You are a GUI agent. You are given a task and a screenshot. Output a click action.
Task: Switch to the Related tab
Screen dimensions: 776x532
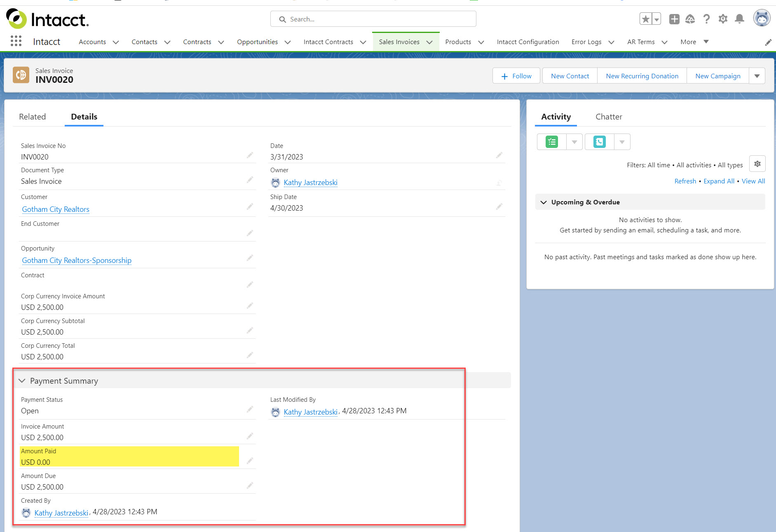coord(32,117)
